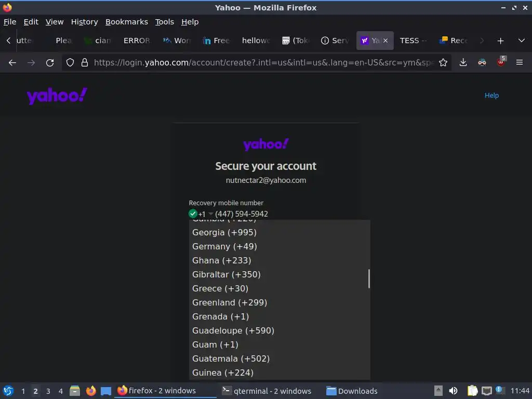List all tabs with the dropdown arrow
Screen dimensions: 532x399
[522, 41]
